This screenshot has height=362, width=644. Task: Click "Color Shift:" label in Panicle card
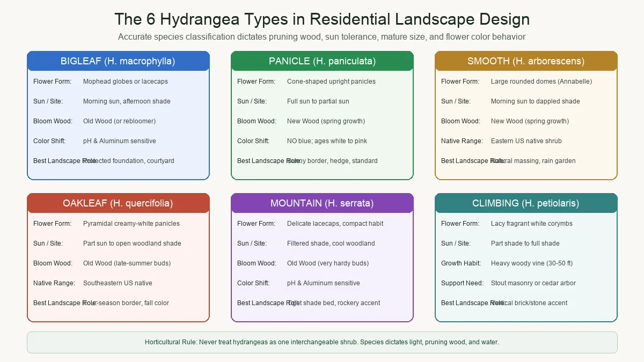[x=253, y=141]
